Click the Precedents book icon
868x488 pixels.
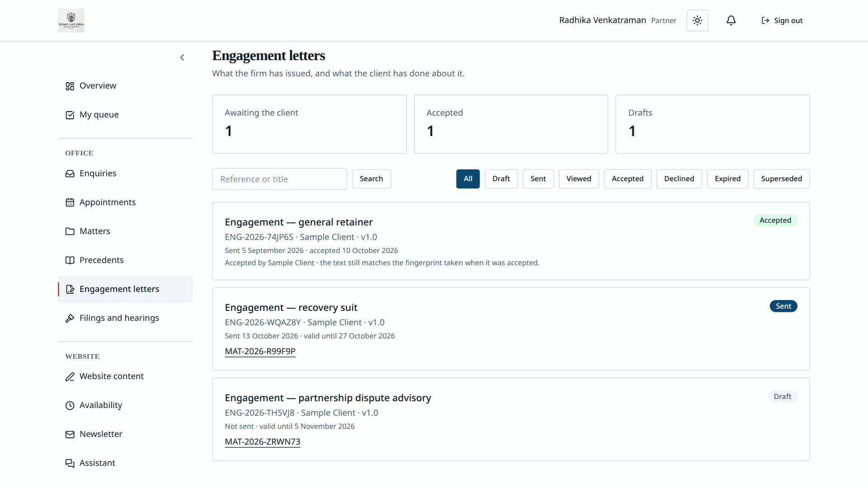pos(70,260)
